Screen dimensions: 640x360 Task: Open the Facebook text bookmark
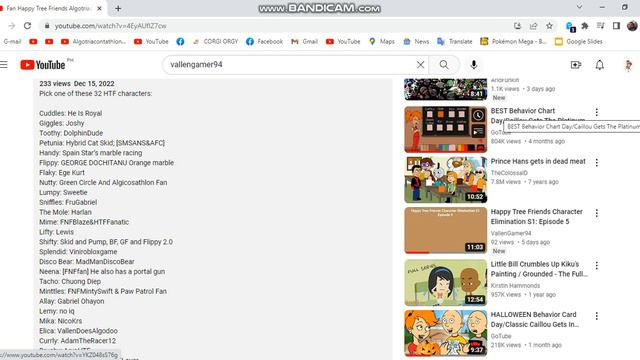click(x=264, y=42)
